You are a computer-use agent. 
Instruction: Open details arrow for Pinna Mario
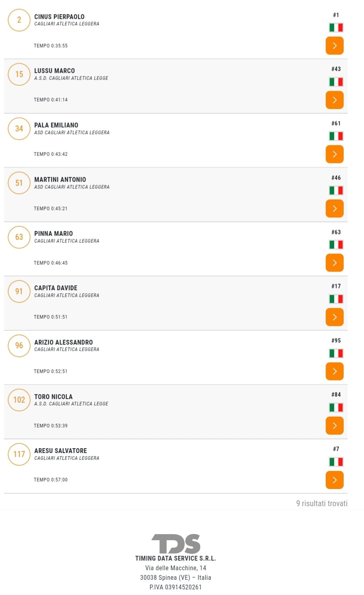point(334,263)
